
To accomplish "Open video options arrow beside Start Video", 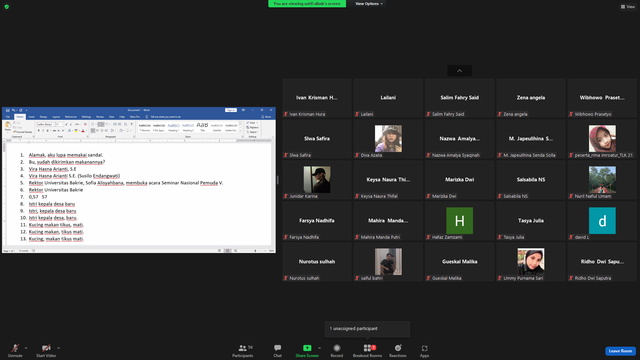I will click(x=58, y=348).
